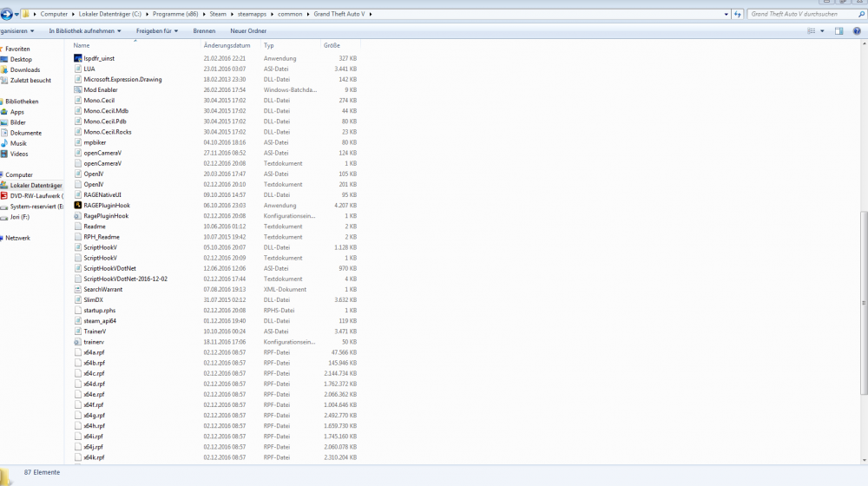Click the Brennen toolbar button

204,31
